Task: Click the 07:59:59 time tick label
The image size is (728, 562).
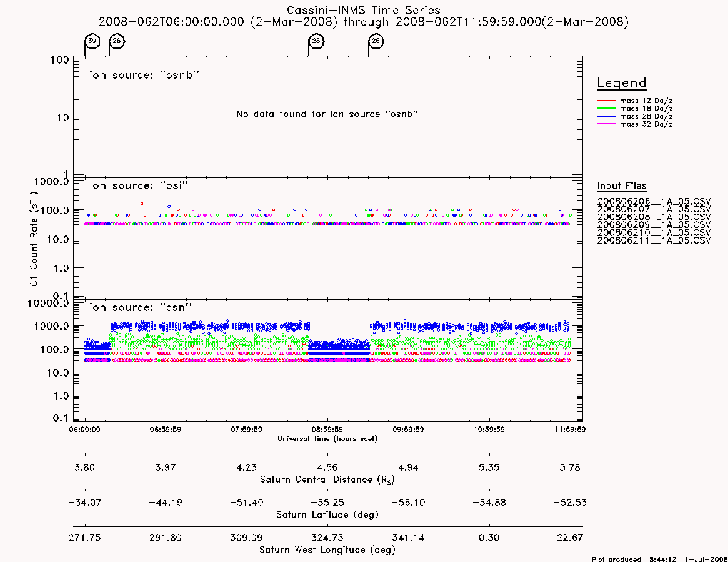Action: pyautogui.click(x=247, y=430)
